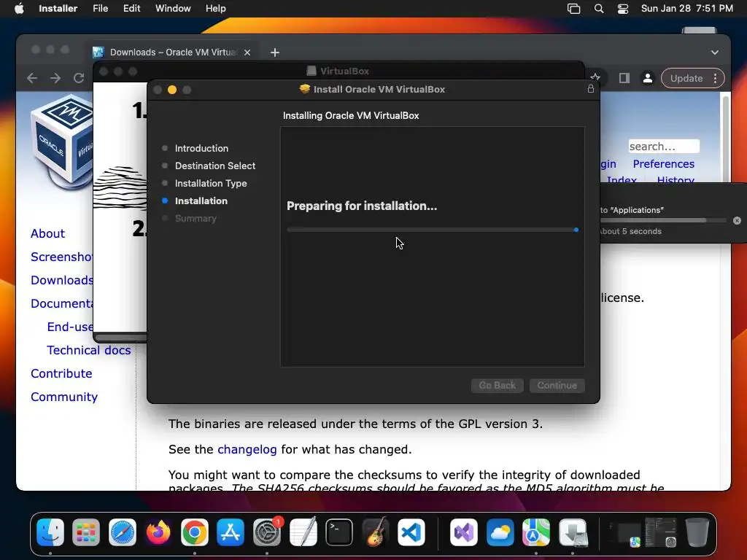Click the "Preparing for installation..." text
Screen dimensions: 747x560
[362, 206]
